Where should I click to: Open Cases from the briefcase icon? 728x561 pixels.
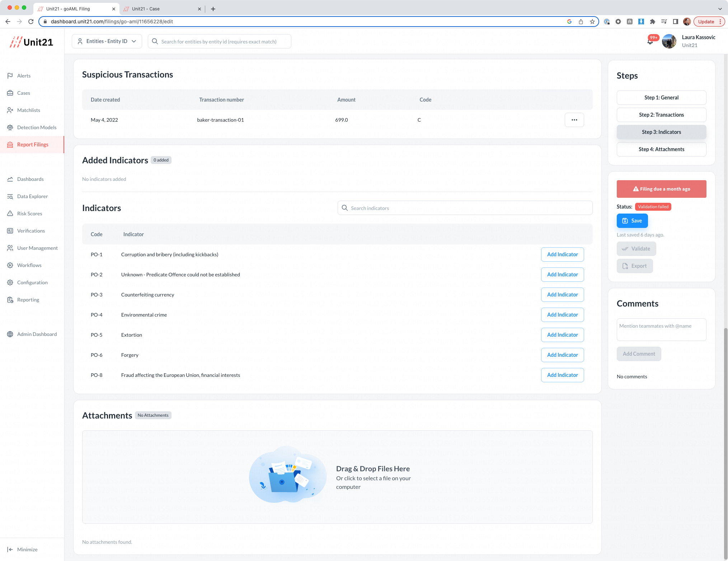10,93
